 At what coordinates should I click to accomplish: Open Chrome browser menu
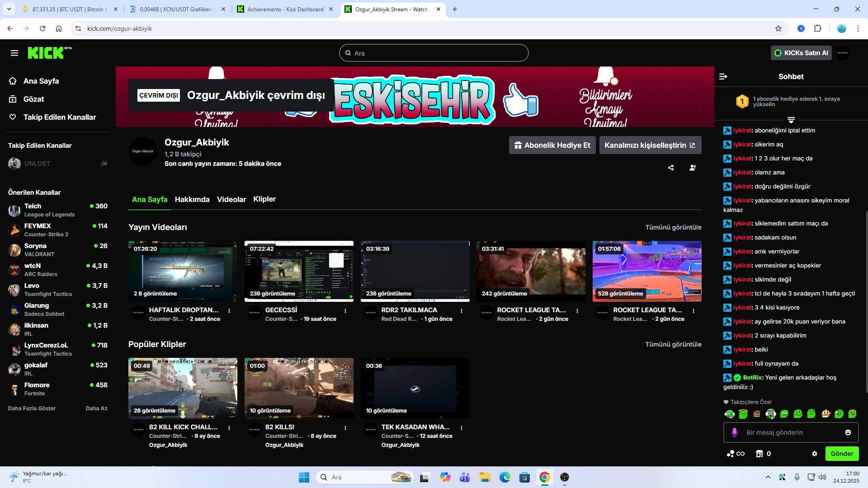[858, 28]
